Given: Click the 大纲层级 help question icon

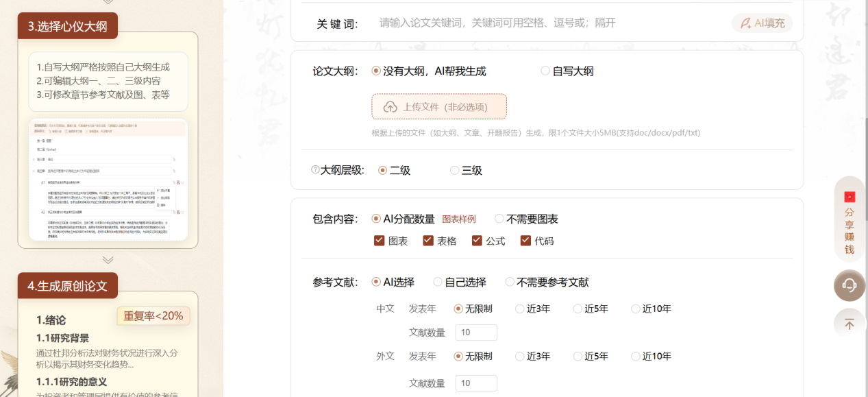Looking at the screenshot, I should pos(315,170).
